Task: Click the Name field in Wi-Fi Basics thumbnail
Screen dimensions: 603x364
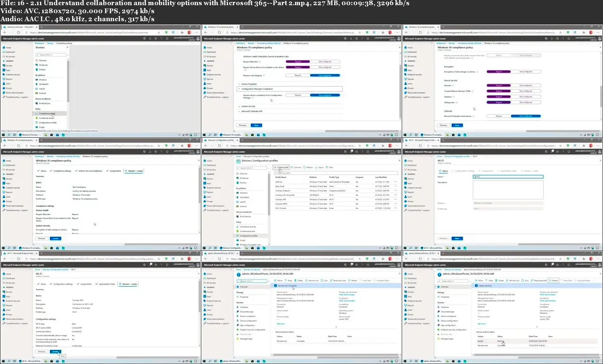Action: [x=508, y=177]
